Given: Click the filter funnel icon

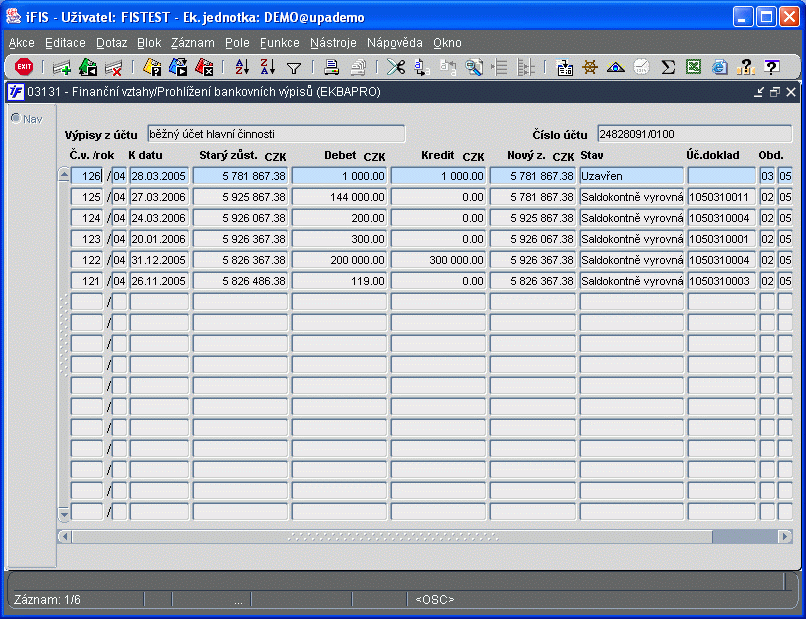Looking at the screenshot, I should point(294,68).
